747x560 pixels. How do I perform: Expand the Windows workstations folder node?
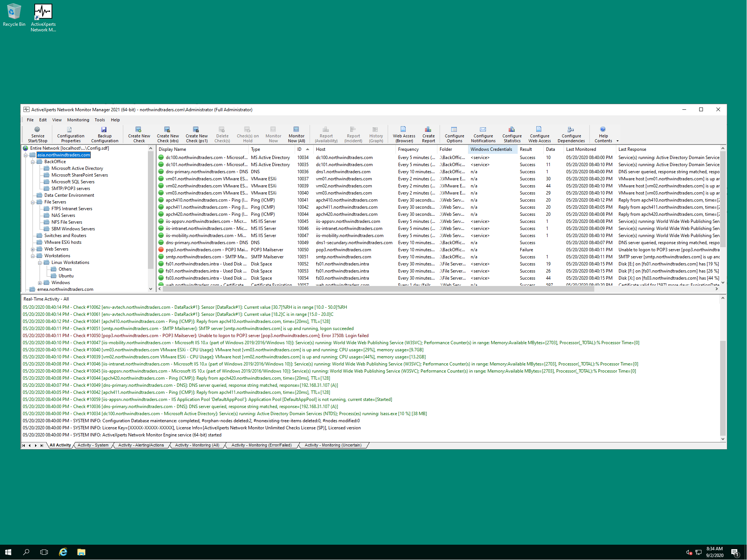click(40, 283)
